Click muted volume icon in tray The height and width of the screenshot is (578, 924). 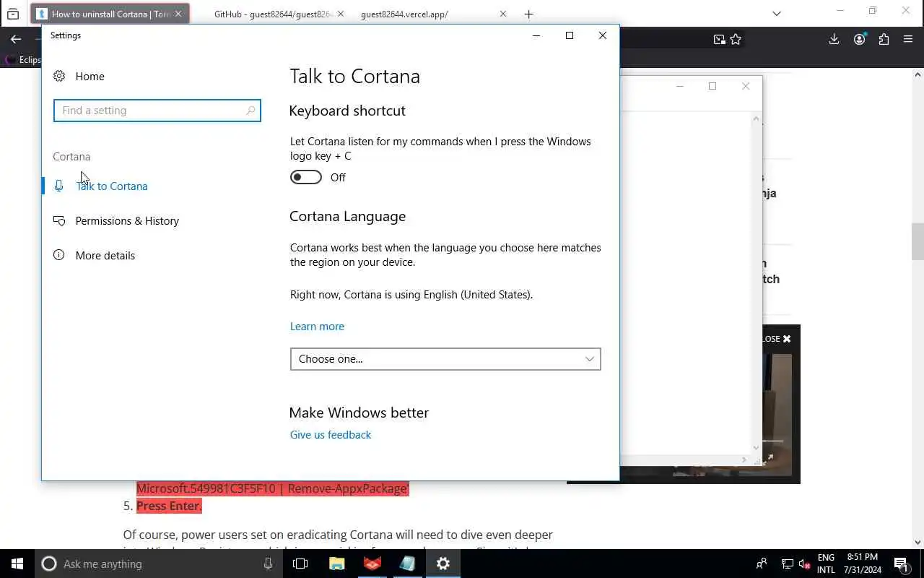(x=805, y=564)
